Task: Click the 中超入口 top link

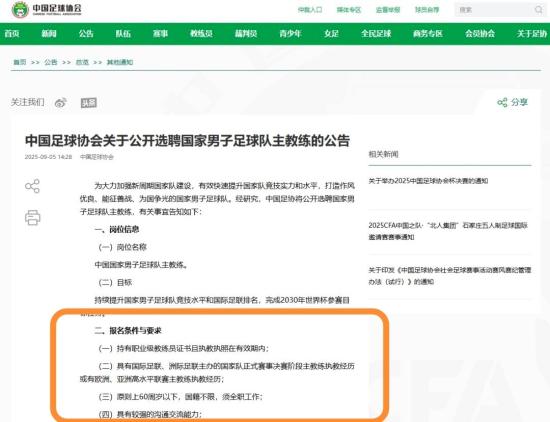Action: [310, 10]
